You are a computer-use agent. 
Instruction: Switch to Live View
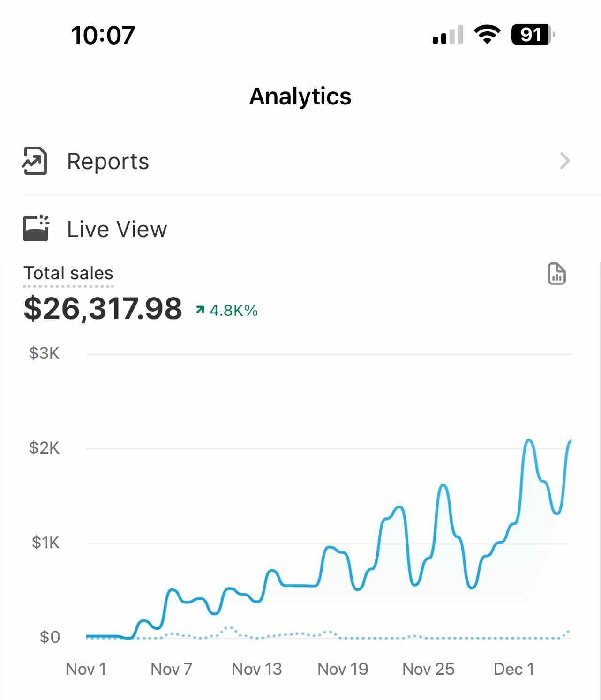116,229
